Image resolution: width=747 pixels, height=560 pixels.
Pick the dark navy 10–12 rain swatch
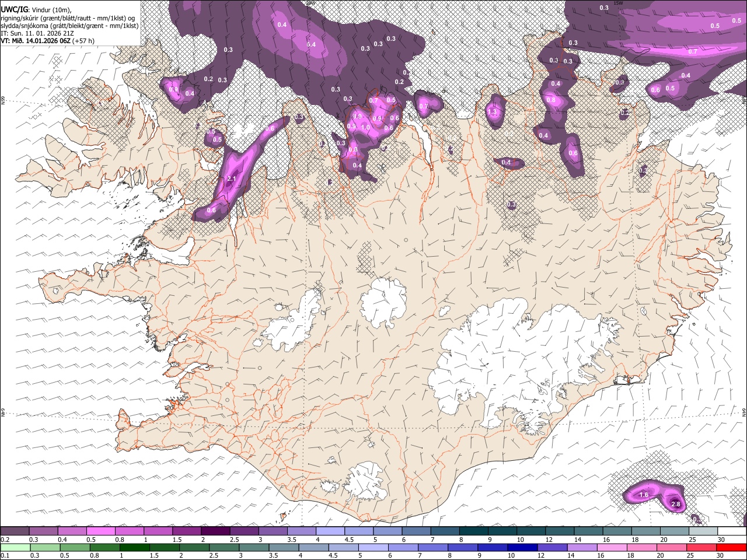[x=522, y=547]
